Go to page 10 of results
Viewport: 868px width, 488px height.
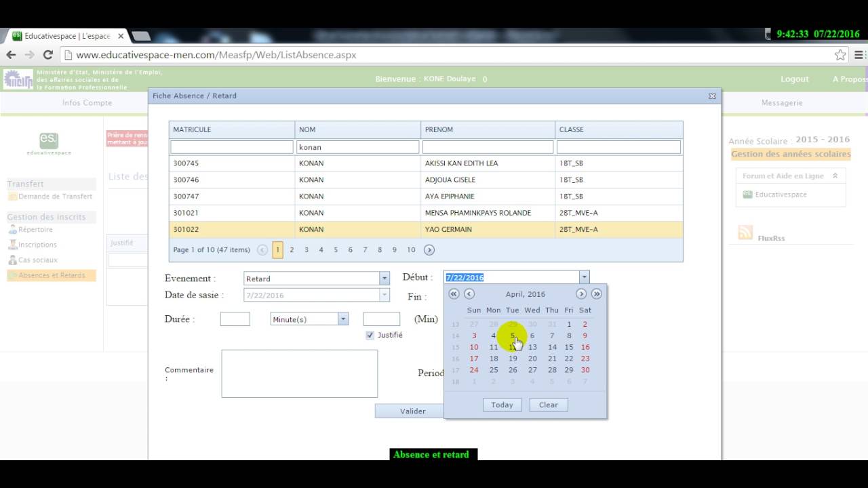coord(411,250)
